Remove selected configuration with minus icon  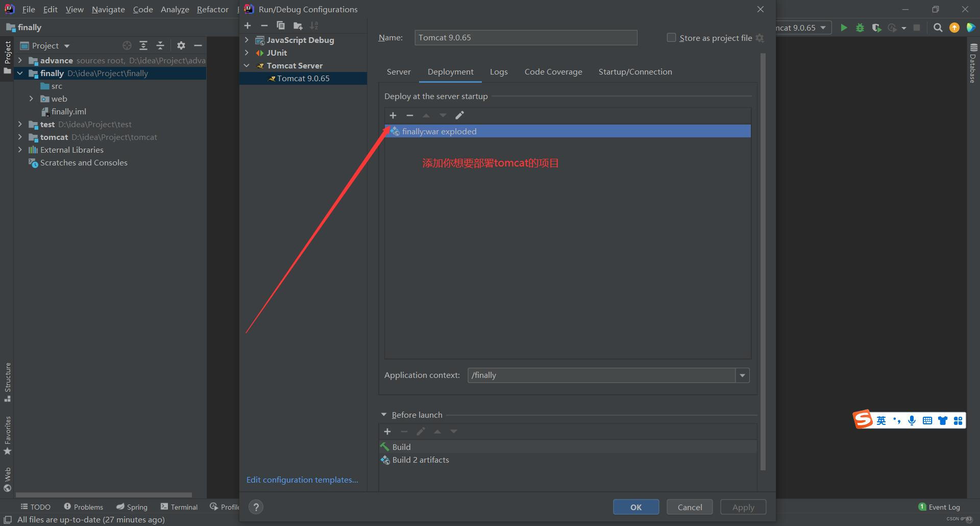click(264, 26)
